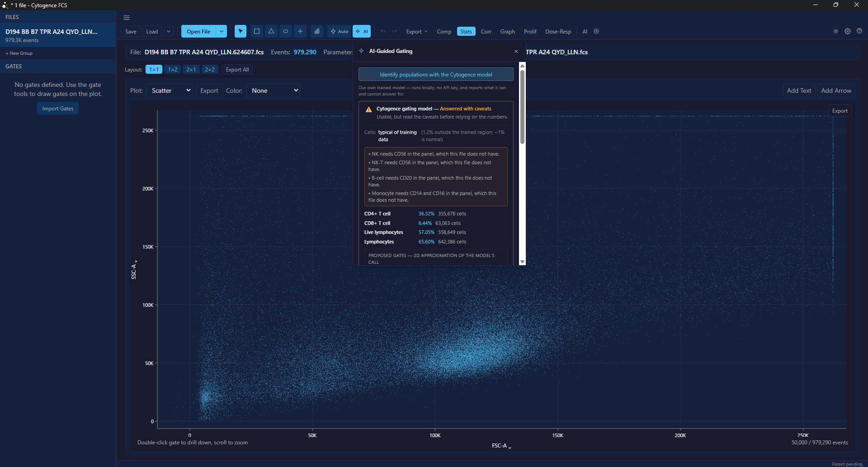868x467 pixels.
Task: Open the Graph tab
Action: point(508,31)
